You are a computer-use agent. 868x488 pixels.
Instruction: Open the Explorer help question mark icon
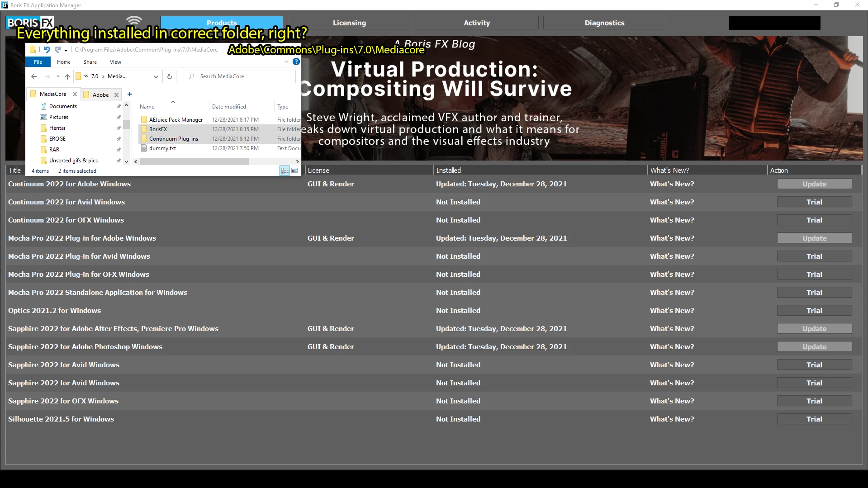point(296,62)
